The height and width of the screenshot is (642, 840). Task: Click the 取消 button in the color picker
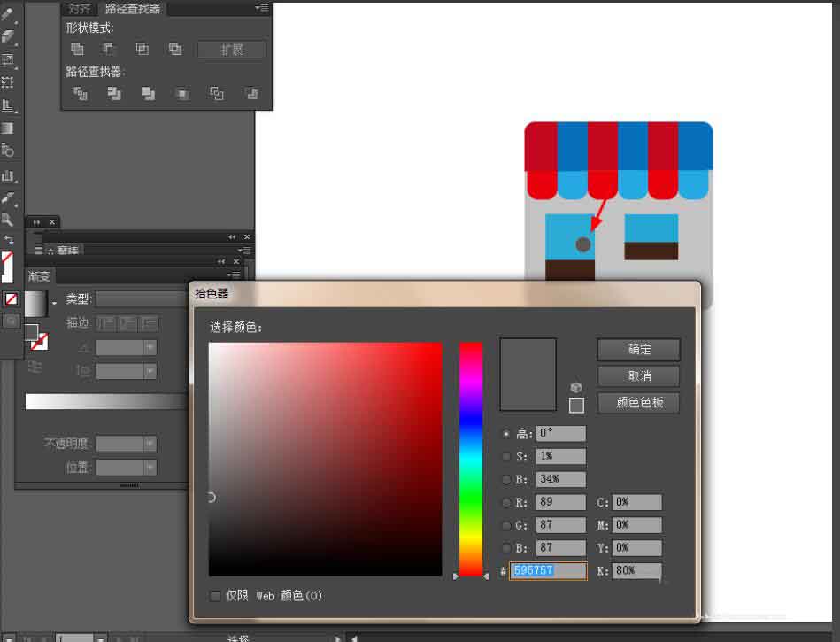coord(638,375)
